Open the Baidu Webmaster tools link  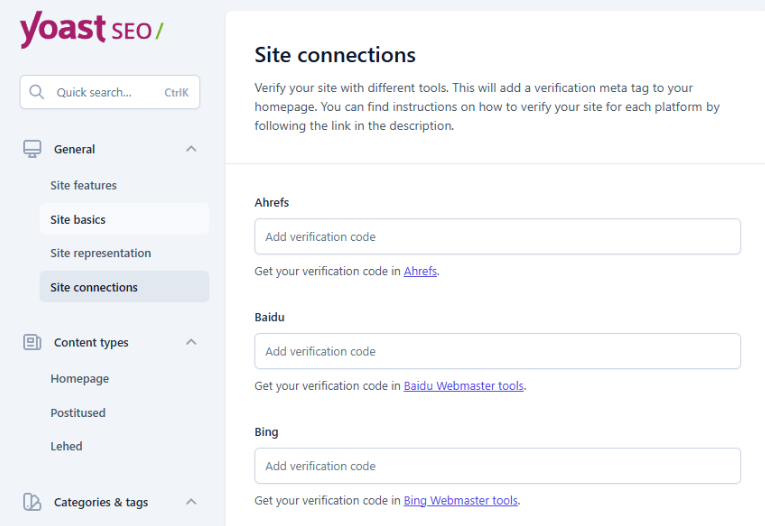click(x=463, y=386)
